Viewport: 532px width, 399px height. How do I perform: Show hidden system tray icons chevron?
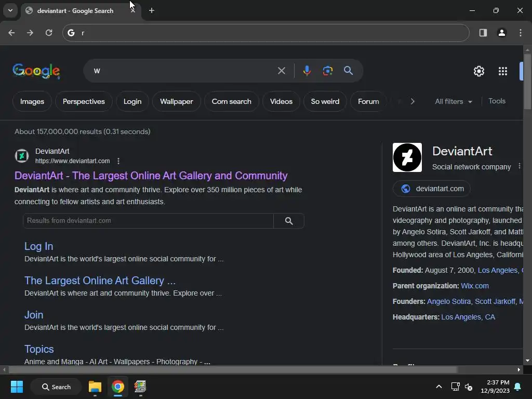438,387
